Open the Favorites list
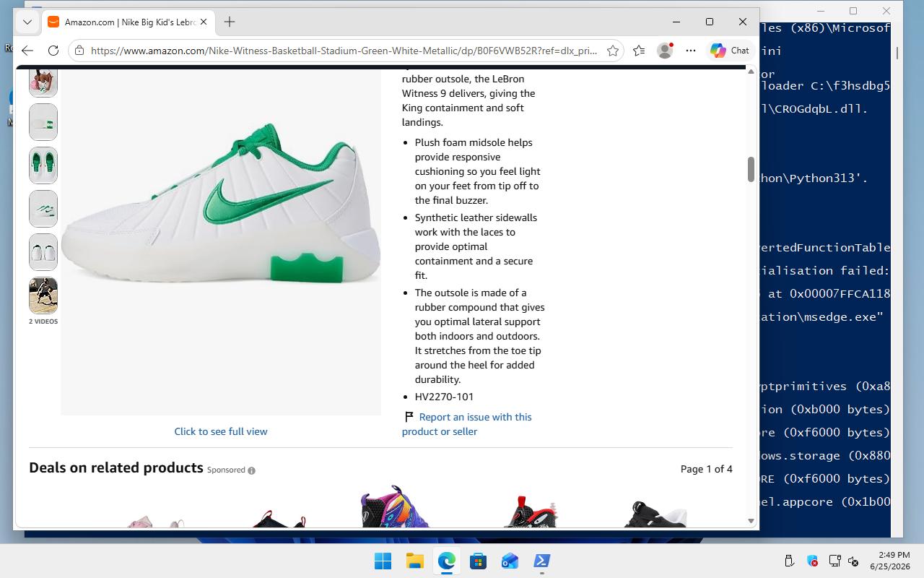Viewport: 924px width, 578px height. tap(639, 51)
